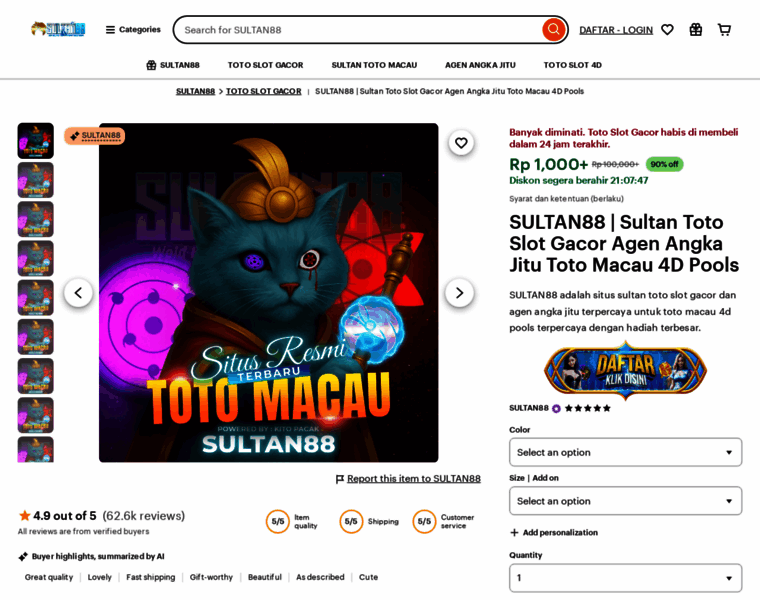Open the Categories hamburger menu
Image resolution: width=760 pixels, height=600 pixels.
pyautogui.click(x=133, y=30)
